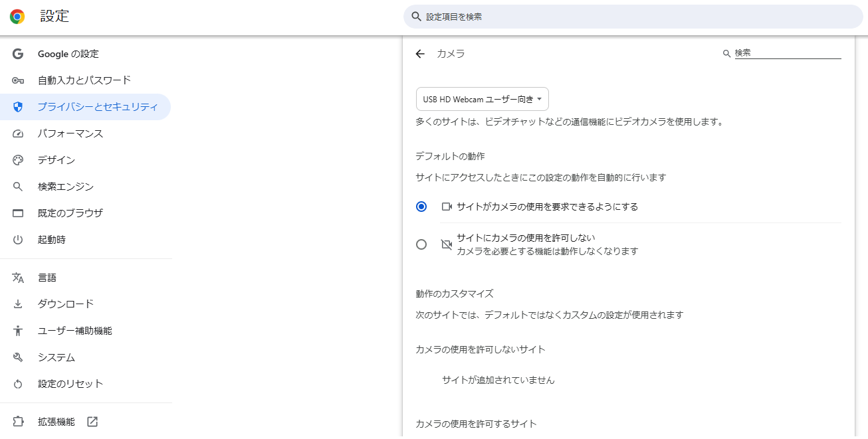This screenshot has height=439, width=868.
Task: Click the 設定のリセット reset icon
Action: click(x=17, y=383)
